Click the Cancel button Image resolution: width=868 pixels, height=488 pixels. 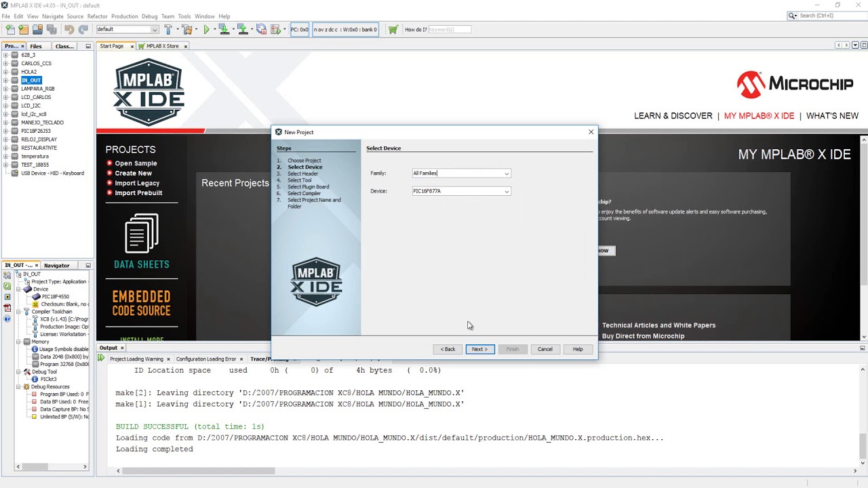545,349
